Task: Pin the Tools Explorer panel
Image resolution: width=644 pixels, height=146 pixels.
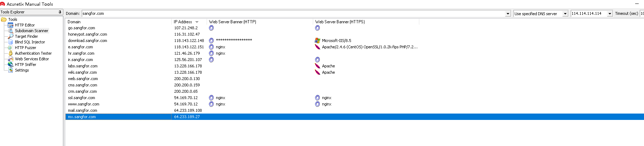Action: (60, 12)
